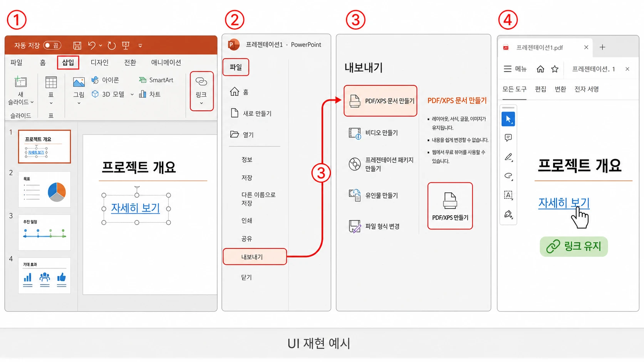This screenshot has width=644, height=362.
Task: Choose 다른 이름으로 저장
Action: 258,199
